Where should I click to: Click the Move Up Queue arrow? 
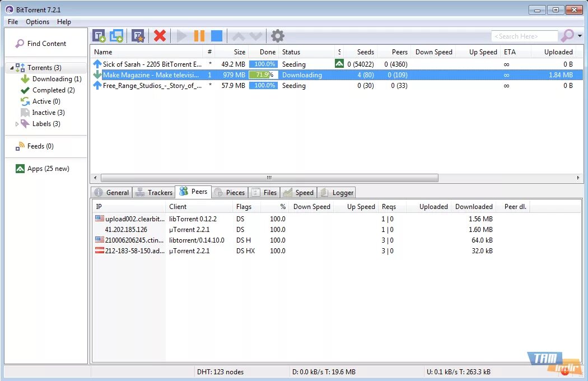pyautogui.click(x=239, y=36)
